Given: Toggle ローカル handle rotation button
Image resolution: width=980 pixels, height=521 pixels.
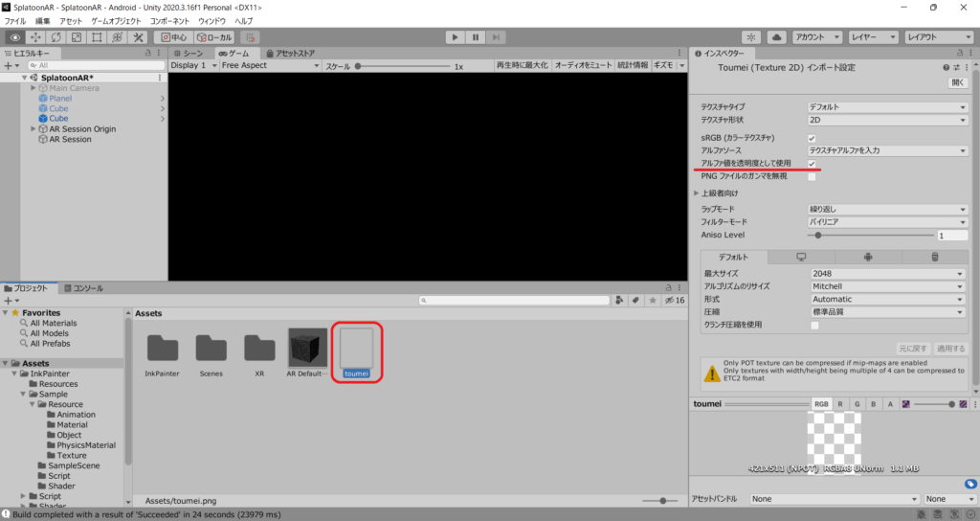Looking at the screenshot, I should coord(214,37).
